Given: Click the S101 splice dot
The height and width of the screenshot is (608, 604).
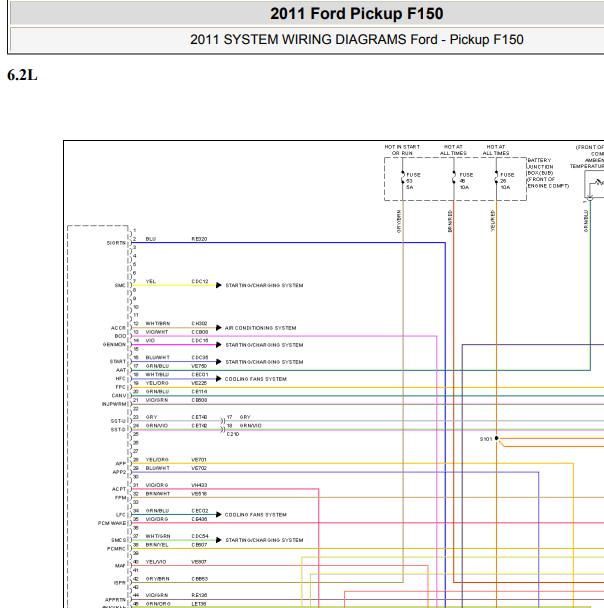Looking at the screenshot, I should coord(496,439).
